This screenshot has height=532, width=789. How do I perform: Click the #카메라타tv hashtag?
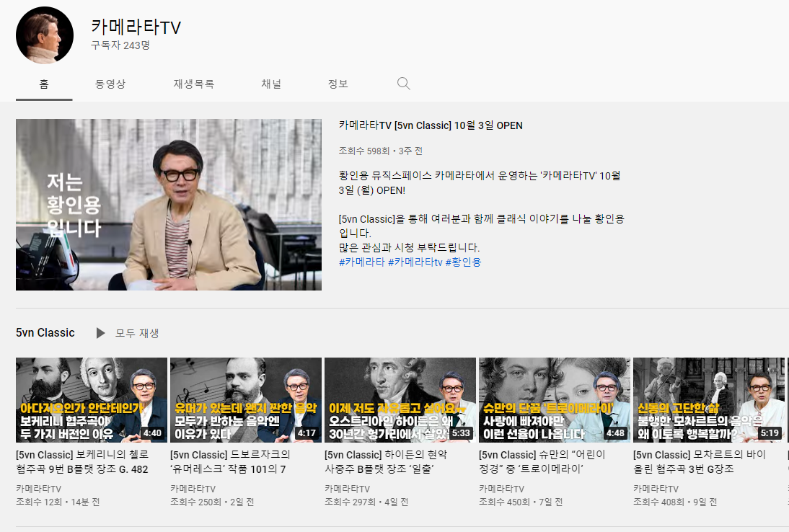[x=415, y=262]
